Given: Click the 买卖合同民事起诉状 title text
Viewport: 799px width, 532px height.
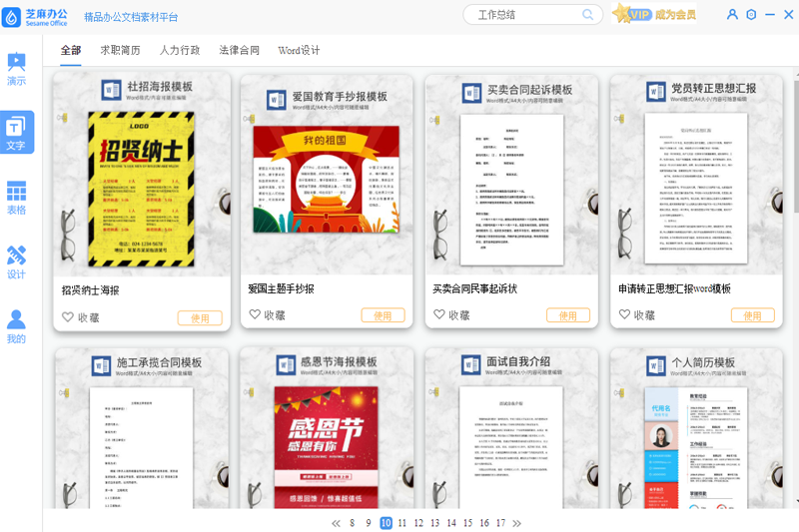Looking at the screenshot, I should coord(475,289).
